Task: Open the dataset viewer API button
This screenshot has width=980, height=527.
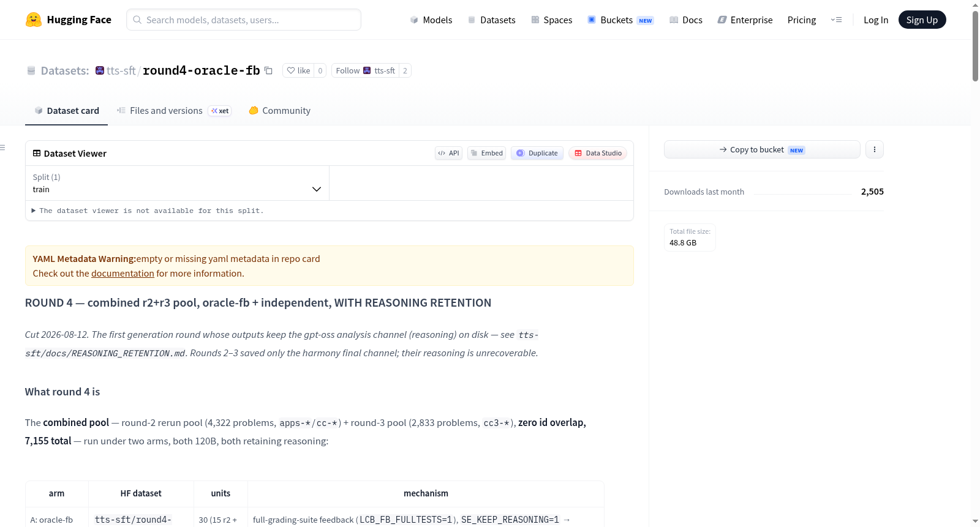Action: coord(448,153)
